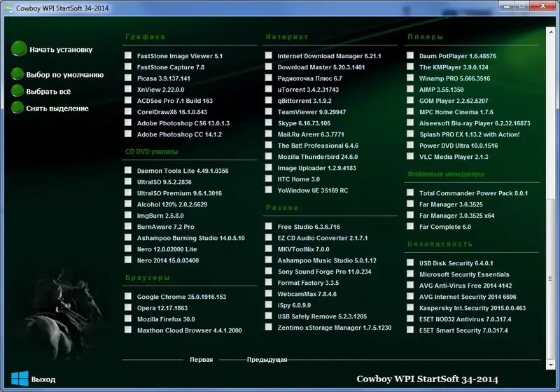Check FastStone Image Viewer 5.1
This screenshot has width=560, height=392.
point(128,55)
